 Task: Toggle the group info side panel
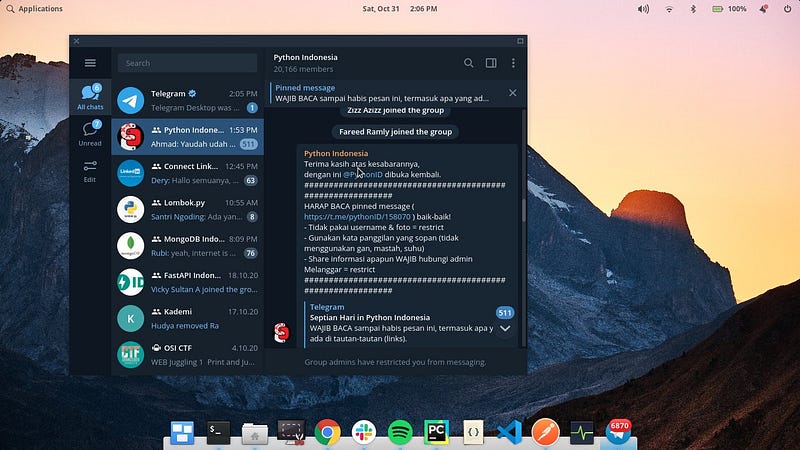pyautogui.click(x=491, y=63)
